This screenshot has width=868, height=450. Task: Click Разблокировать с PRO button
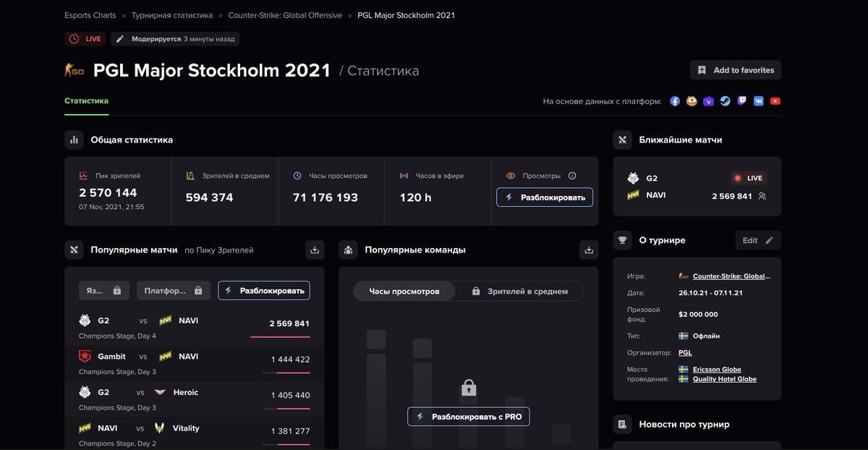pyautogui.click(x=469, y=417)
